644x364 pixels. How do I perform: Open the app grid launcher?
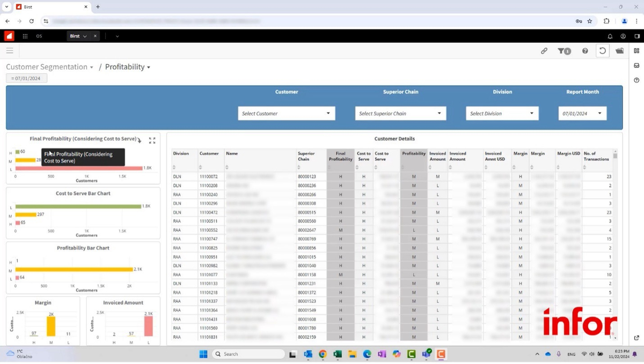25,36
